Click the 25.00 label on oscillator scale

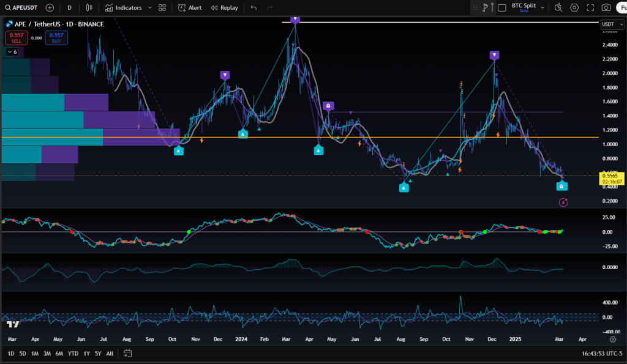click(609, 217)
